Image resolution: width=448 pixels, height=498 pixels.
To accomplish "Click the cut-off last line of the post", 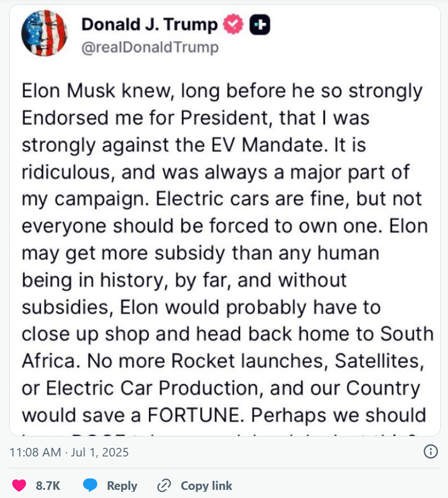I will point(219,434).
